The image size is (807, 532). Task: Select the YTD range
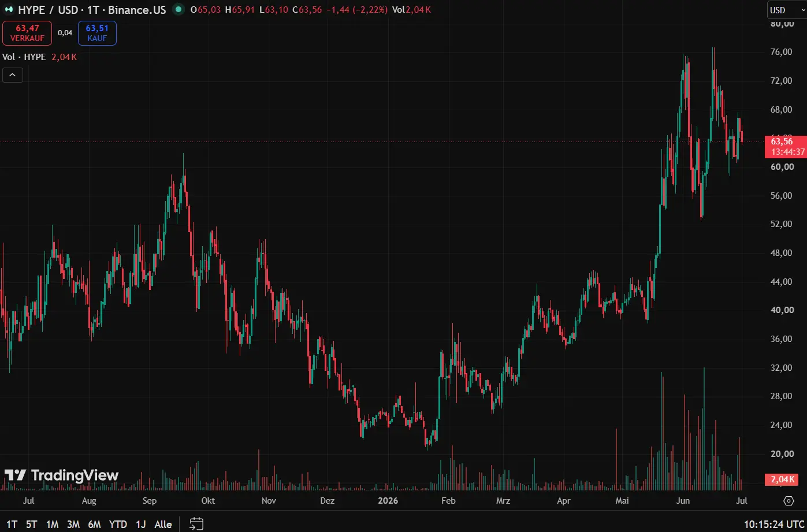(x=118, y=524)
